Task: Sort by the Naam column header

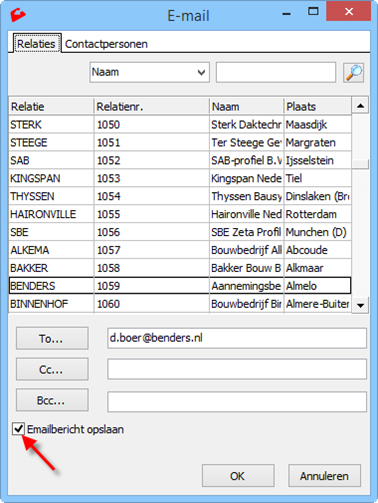Action: pyautogui.click(x=246, y=107)
